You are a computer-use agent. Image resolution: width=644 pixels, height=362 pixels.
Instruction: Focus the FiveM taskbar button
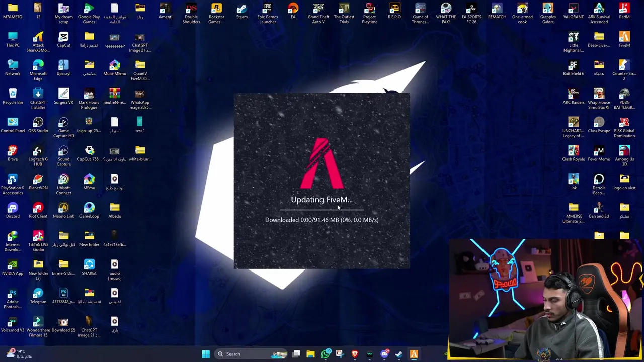[x=414, y=354]
